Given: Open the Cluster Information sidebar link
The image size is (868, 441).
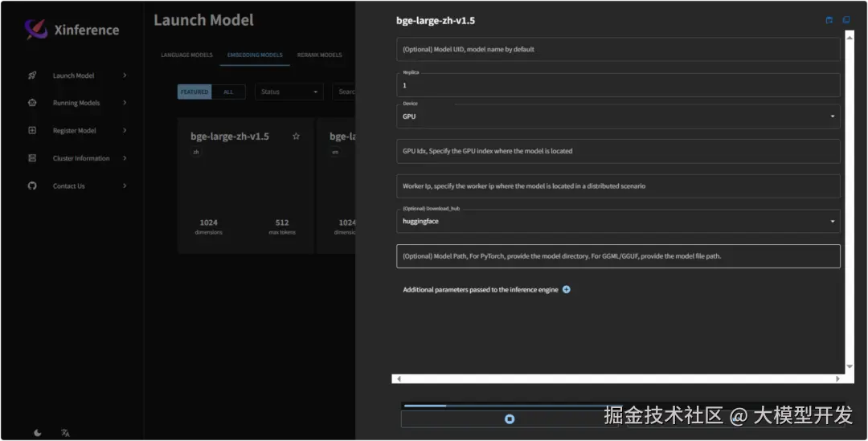Looking at the screenshot, I should point(80,158).
